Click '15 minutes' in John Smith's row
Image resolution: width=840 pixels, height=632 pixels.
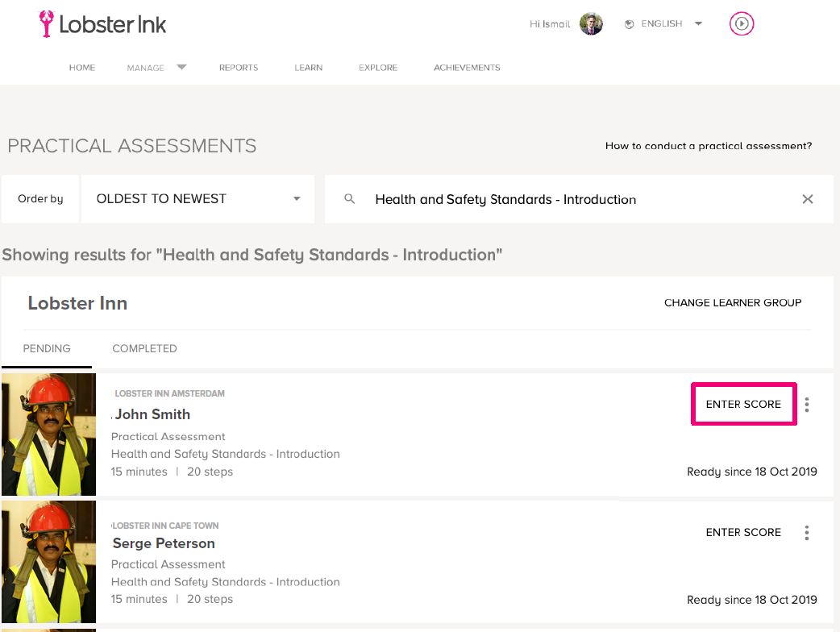click(x=139, y=472)
